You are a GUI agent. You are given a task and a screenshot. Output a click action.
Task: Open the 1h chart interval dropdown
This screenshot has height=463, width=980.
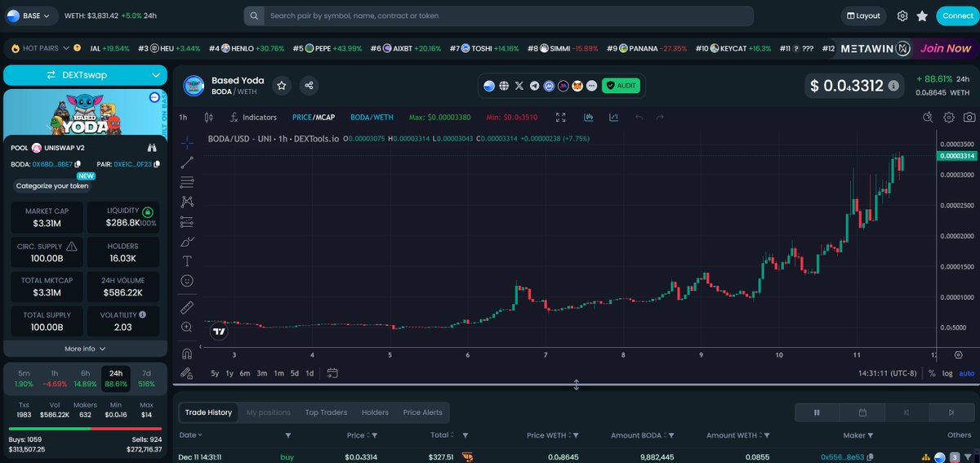coord(184,118)
